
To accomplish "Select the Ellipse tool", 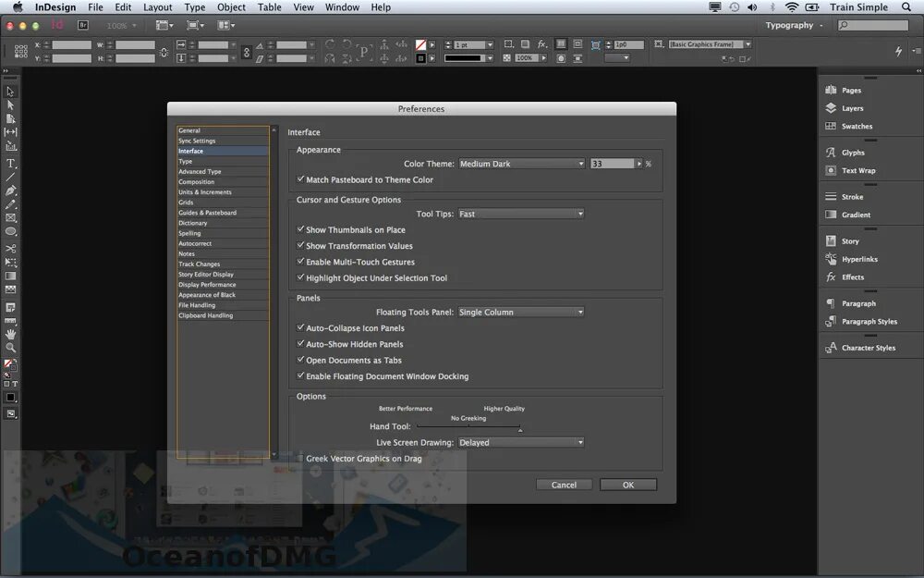I will (10, 231).
